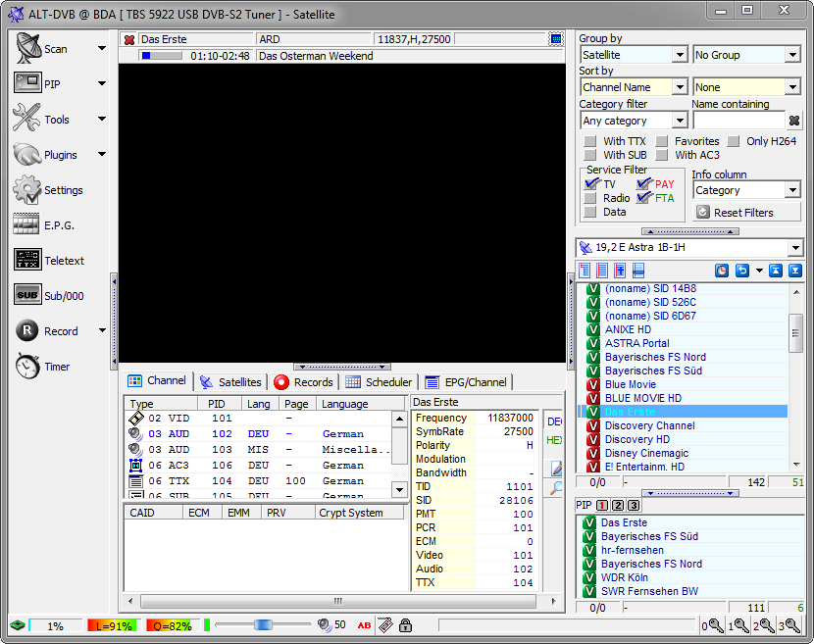The width and height of the screenshot is (814, 644).
Task: Open the Tools wrench icon
Action: pyautogui.click(x=26, y=118)
